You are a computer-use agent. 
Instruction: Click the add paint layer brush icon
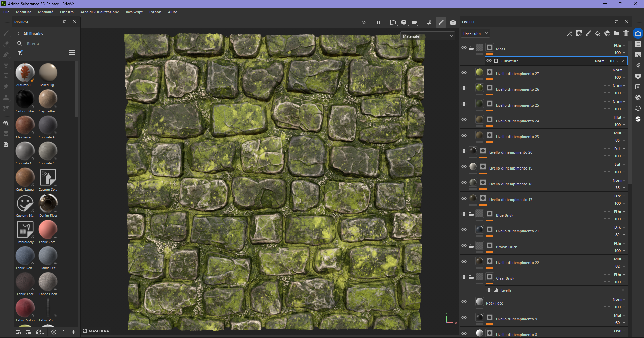(x=588, y=33)
